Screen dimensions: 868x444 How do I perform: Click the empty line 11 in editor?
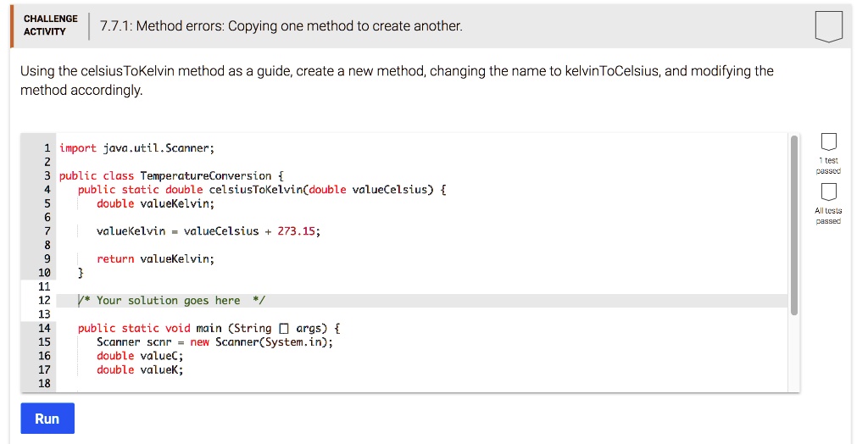coord(421,286)
